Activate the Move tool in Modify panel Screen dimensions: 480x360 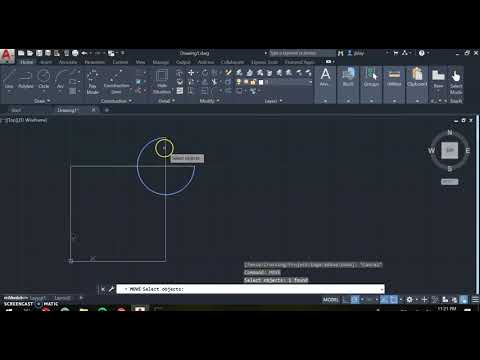[191, 72]
